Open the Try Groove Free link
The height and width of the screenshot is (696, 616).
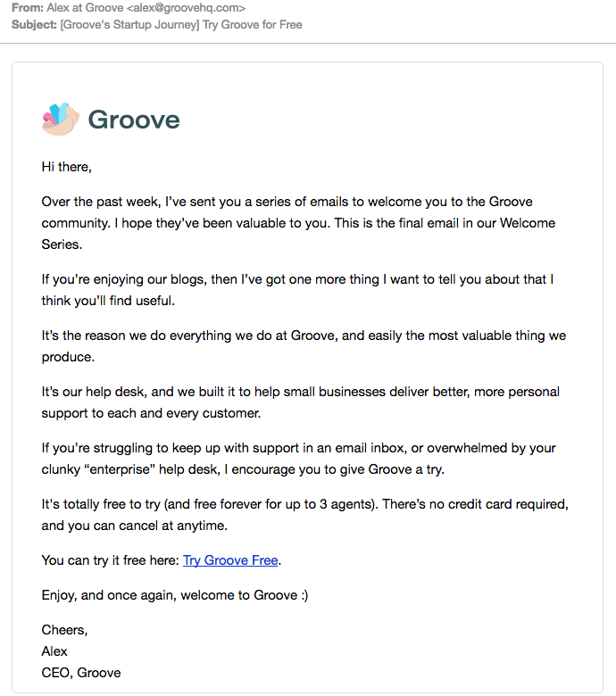click(x=231, y=560)
